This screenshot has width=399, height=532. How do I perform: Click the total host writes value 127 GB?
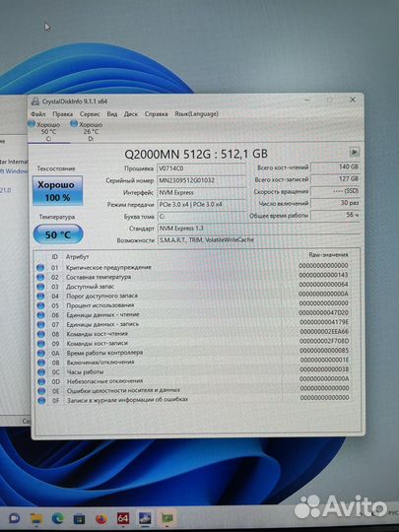click(x=335, y=178)
